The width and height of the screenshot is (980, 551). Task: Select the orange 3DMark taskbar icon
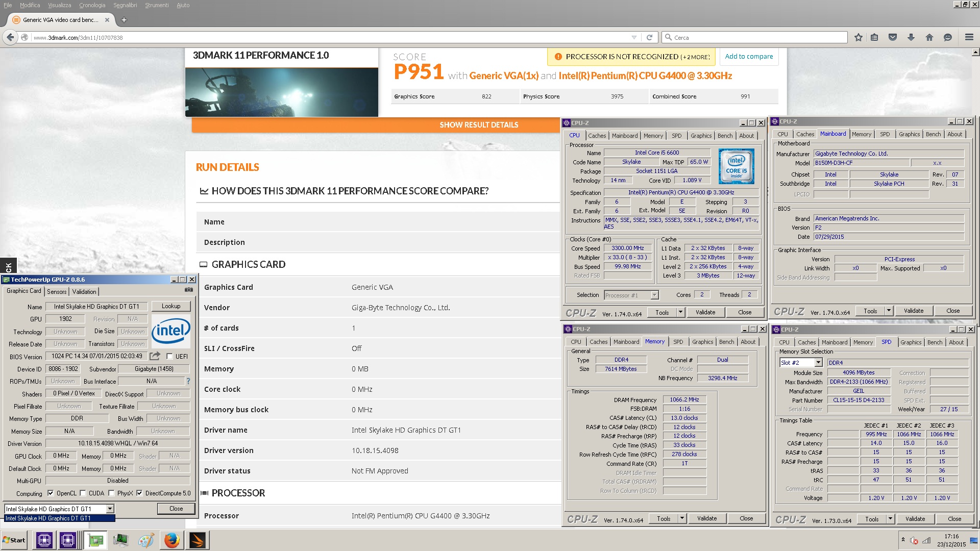click(x=198, y=540)
